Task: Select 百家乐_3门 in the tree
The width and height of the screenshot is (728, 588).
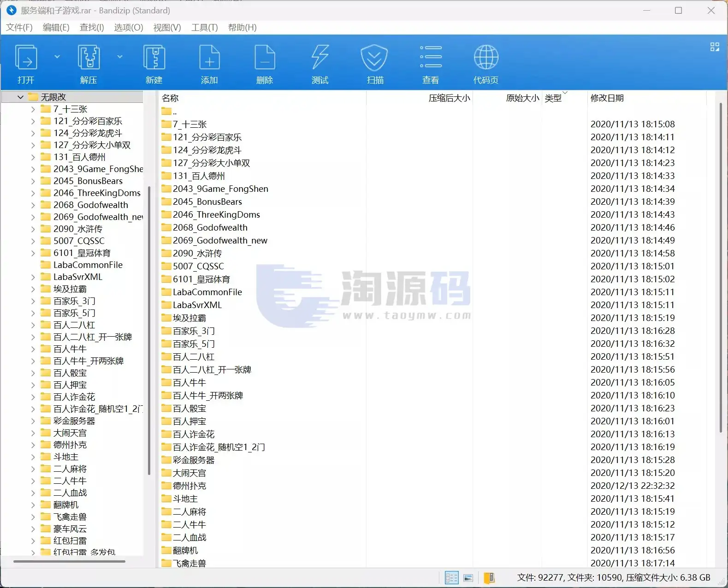Action: click(74, 301)
